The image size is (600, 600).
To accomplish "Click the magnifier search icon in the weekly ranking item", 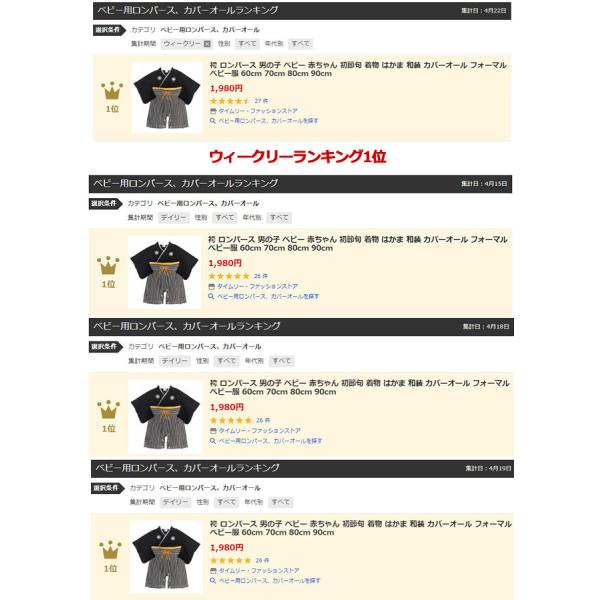I will pos(213,121).
